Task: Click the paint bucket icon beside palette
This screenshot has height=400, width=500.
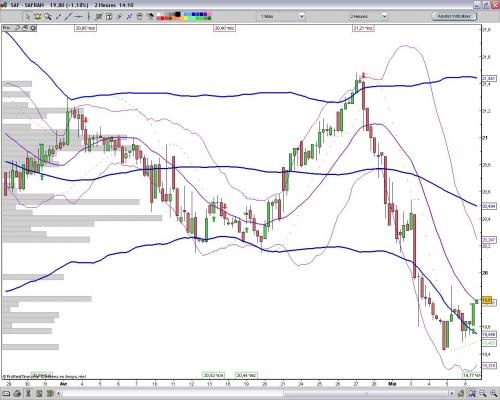Action: tap(150, 16)
